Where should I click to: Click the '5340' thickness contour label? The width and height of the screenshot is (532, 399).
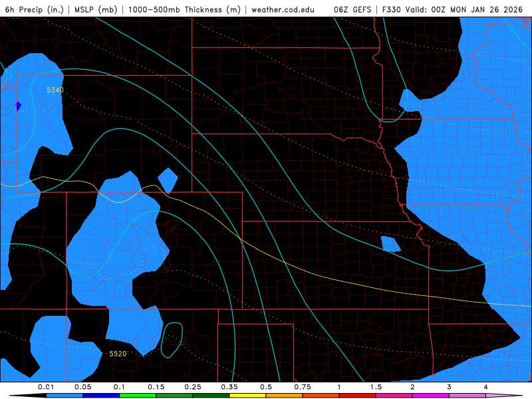pyautogui.click(x=55, y=90)
